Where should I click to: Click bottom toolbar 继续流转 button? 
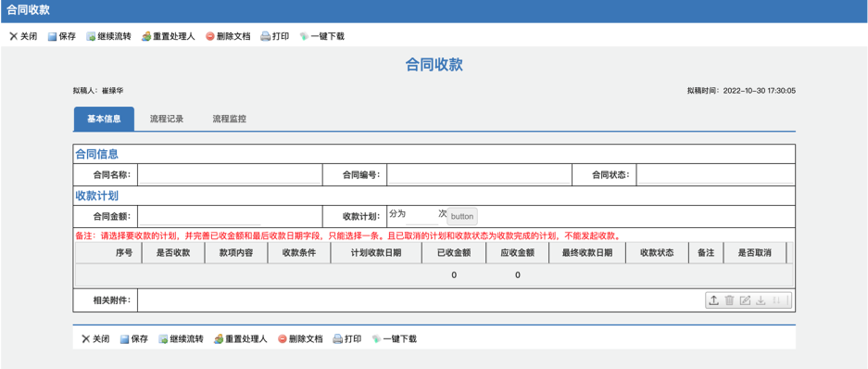click(x=181, y=339)
